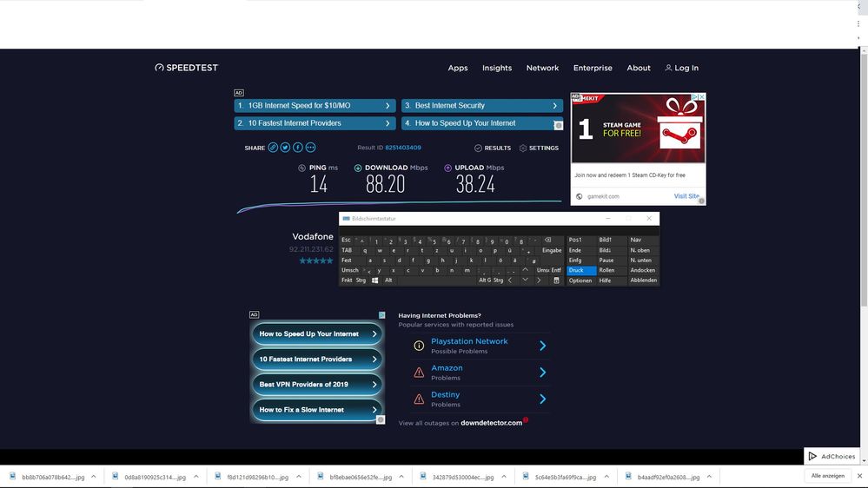Tap Windows logo key on on-screen keyboard

coord(374,280)
